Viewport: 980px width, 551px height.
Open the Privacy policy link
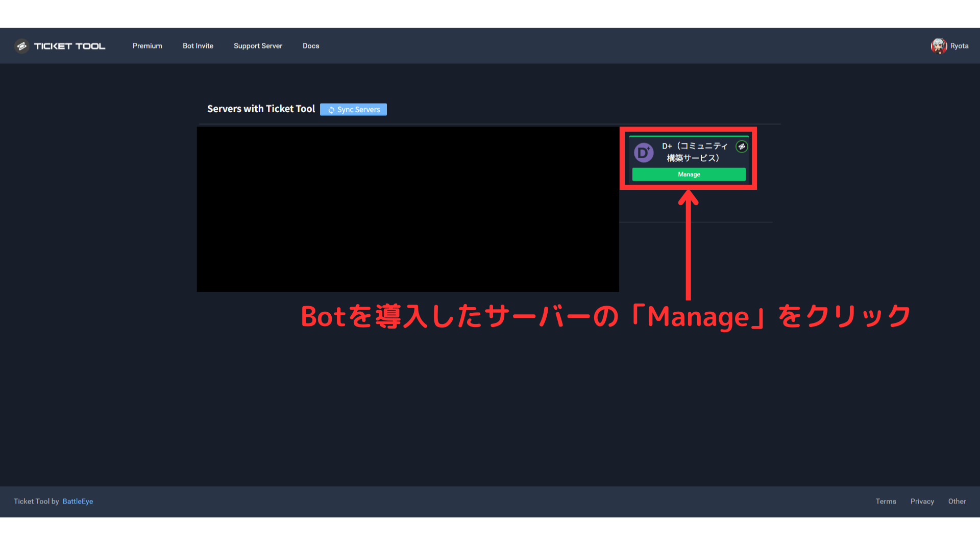[922, 502]
